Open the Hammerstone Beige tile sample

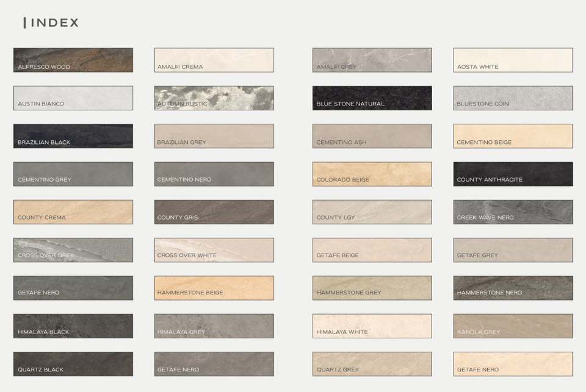214,288
